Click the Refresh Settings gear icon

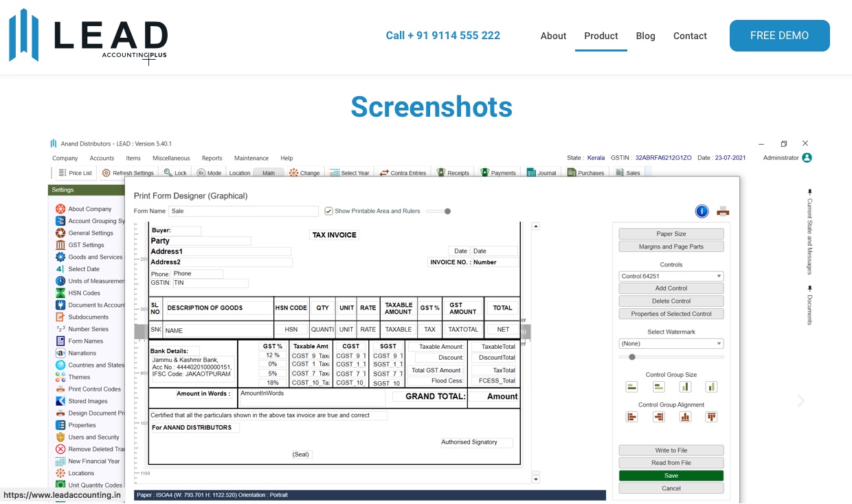(106, 173)
